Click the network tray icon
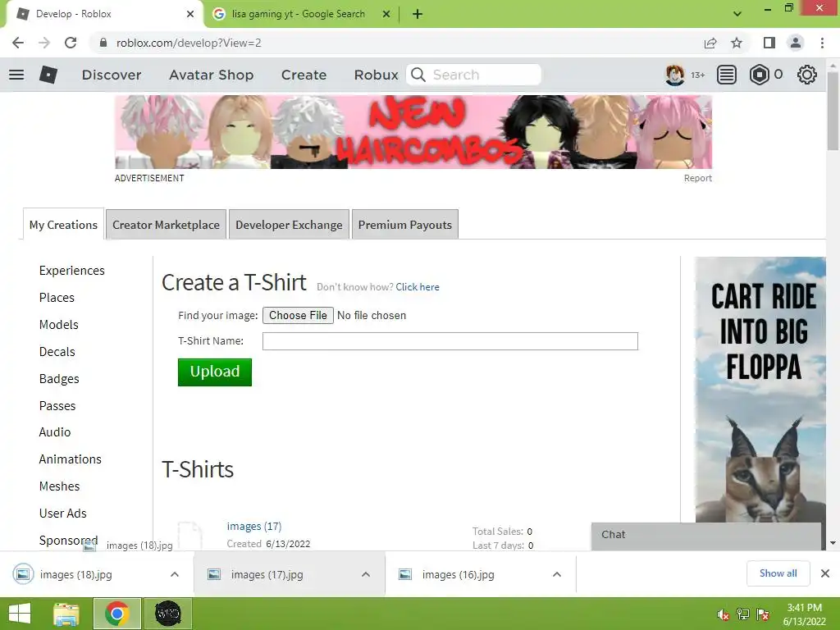840x630 pixels. click(x=743, y=614)
